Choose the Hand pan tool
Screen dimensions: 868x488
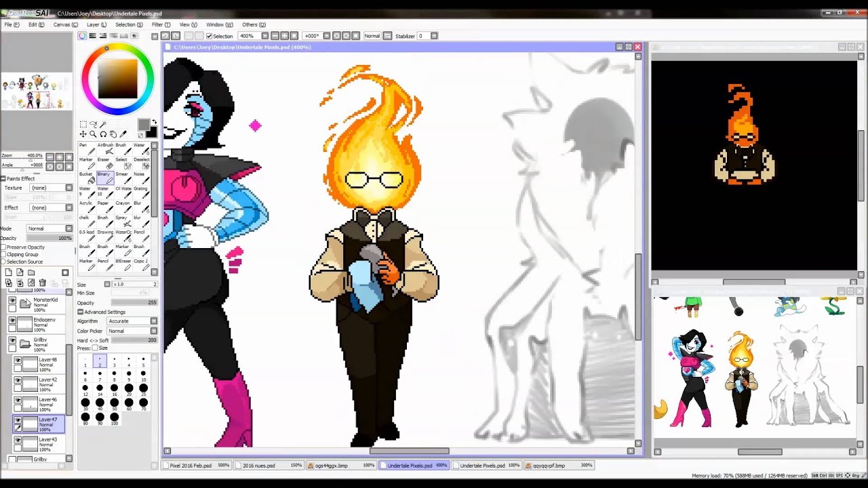[113, 134]
